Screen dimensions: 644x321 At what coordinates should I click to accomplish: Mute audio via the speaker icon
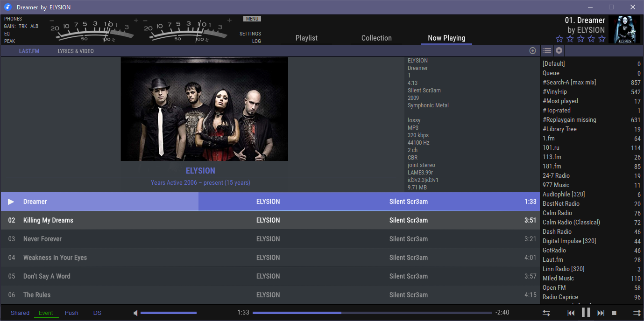(135, 313)
